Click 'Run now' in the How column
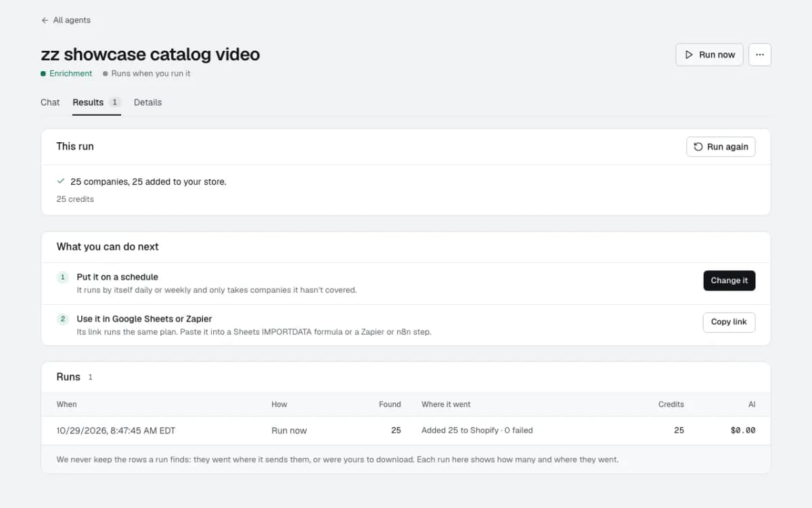Viewport: 812px width, 508px height. [x=289, y=430]
